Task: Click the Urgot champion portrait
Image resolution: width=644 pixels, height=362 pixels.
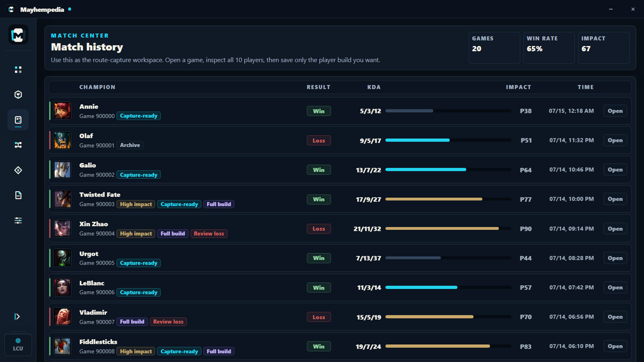Action: coord(62,258)
